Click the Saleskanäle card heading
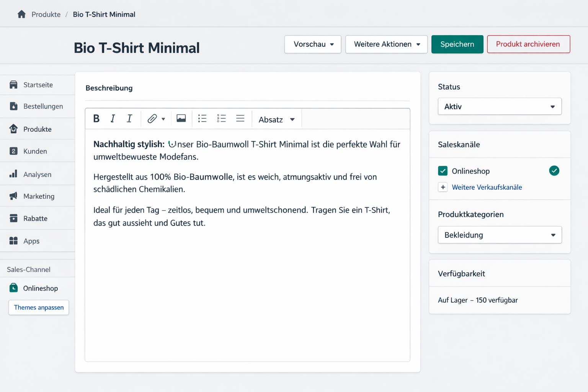Image resolution: width=588 pixels, height=392 pixels. coord(459,145)
